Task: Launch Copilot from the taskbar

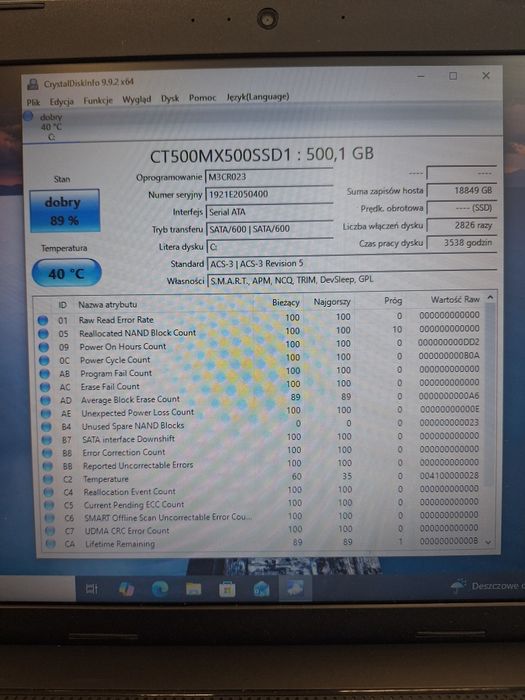Action: coord(126,589)
